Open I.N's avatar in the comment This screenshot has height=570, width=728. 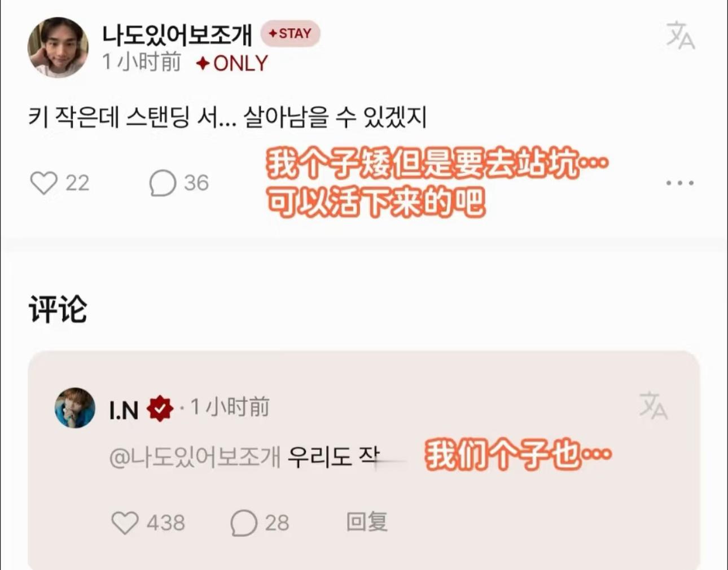(74, 407)
